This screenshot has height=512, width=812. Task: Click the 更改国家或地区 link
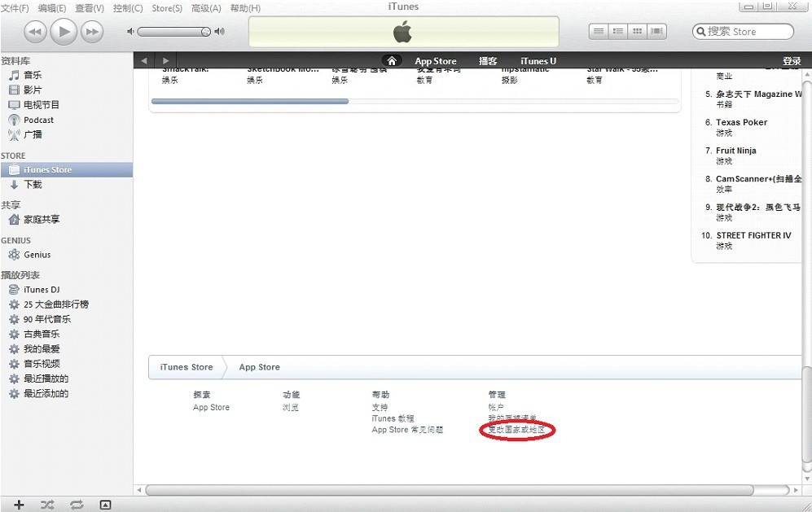(x=516, y=429)
